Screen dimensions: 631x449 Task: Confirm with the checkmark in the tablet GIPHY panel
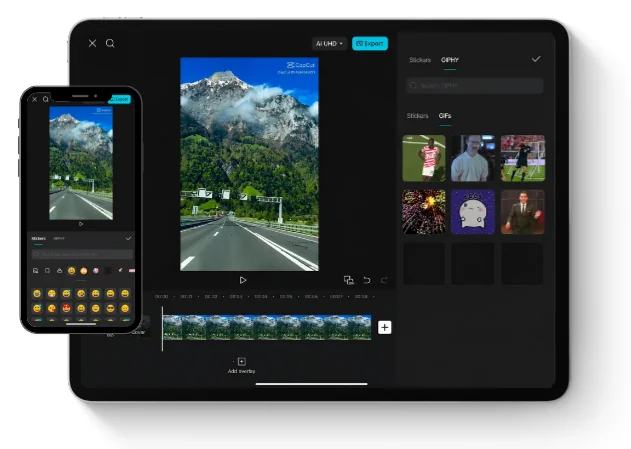pos(536,59)
